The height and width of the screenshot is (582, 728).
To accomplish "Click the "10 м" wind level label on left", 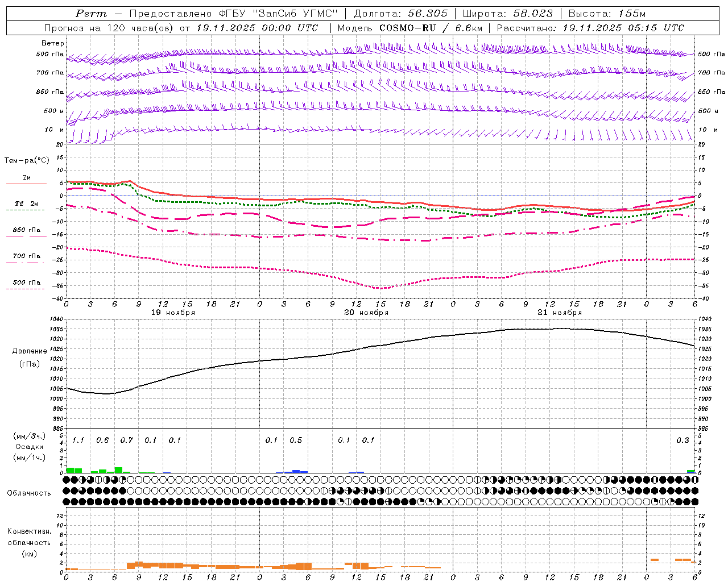I will click(x=55, y=130).
